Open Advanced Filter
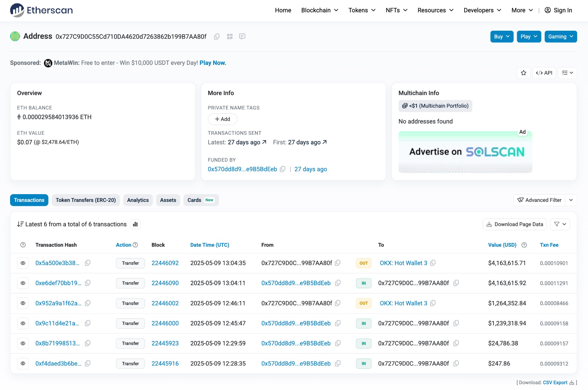Viewport: 588px width, 390px height. click(539, 200)
